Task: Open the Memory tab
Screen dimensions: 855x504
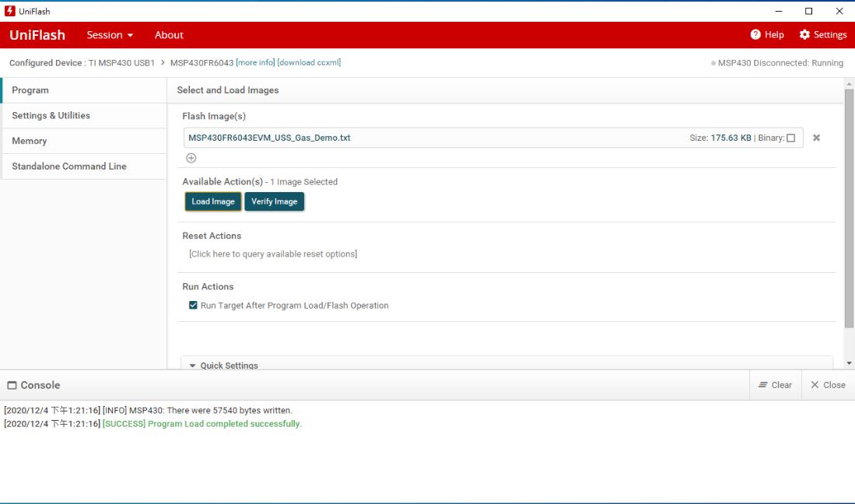Action: tap(85, 141)
